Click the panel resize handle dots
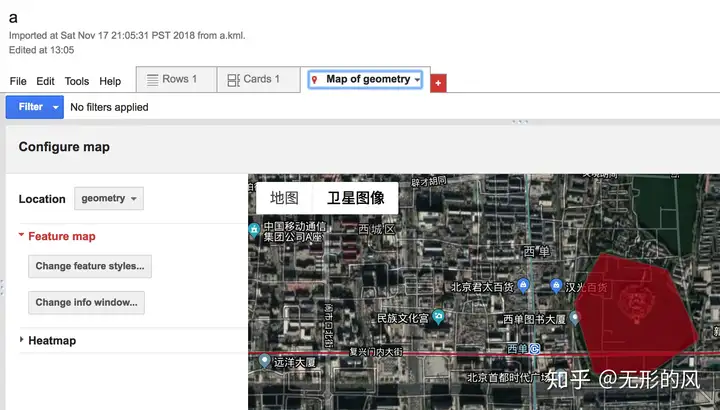The height and width of the screenshot is (410, 720). 520,122
